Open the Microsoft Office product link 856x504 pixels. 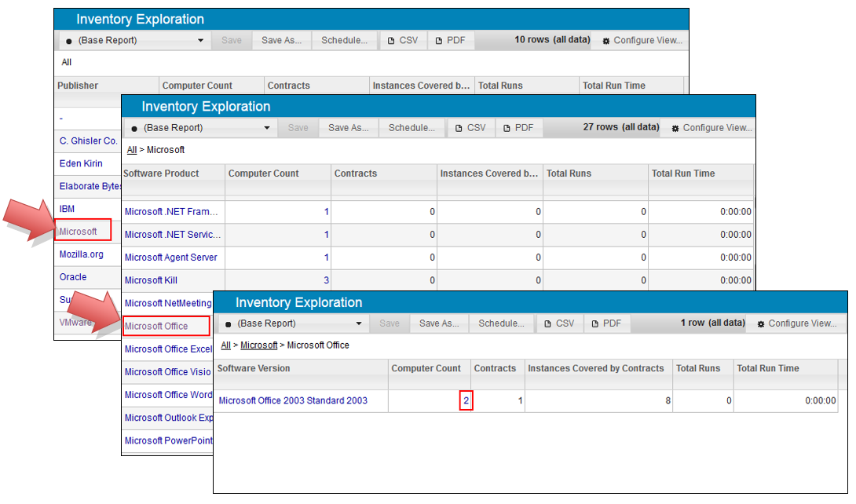[156, 326]
